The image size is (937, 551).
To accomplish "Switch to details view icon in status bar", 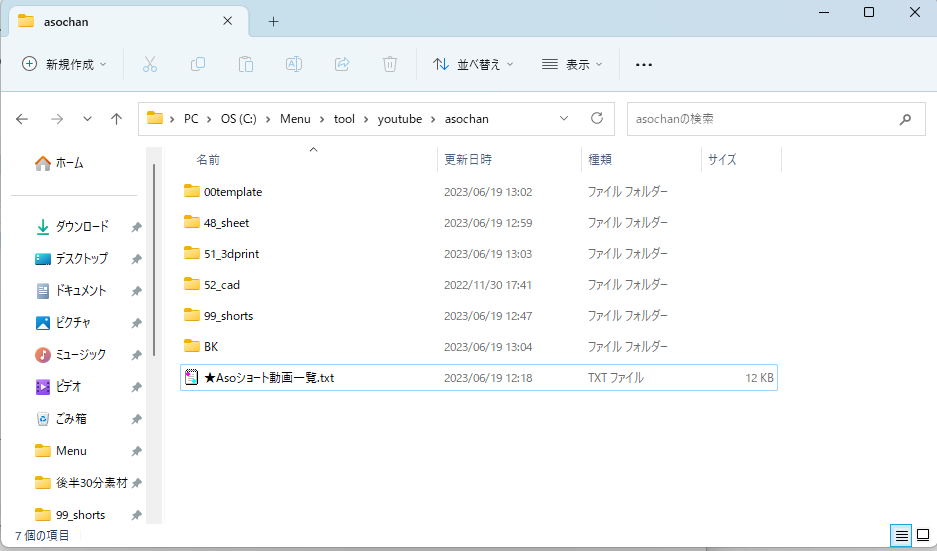I will click(901, 535).
